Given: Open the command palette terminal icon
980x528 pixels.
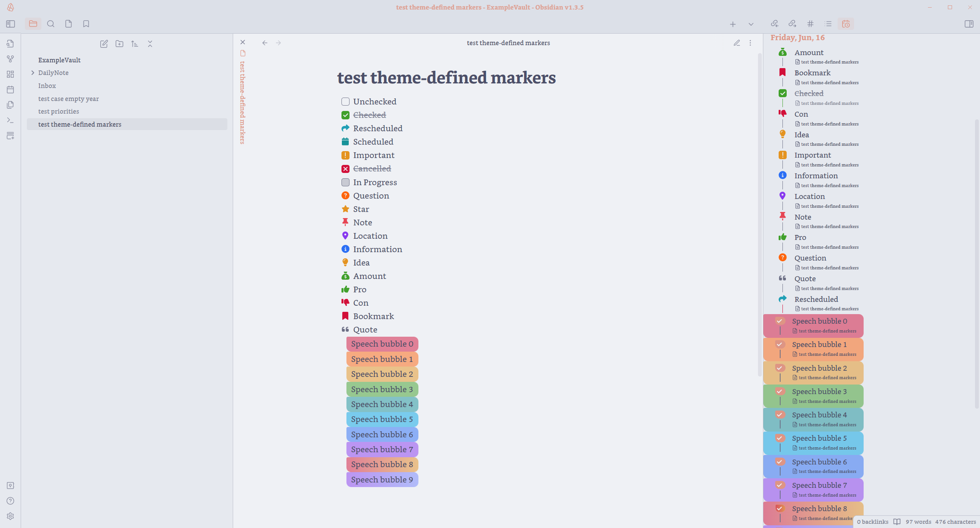Looking at the screenshot, I should click(x=10, y=120).
